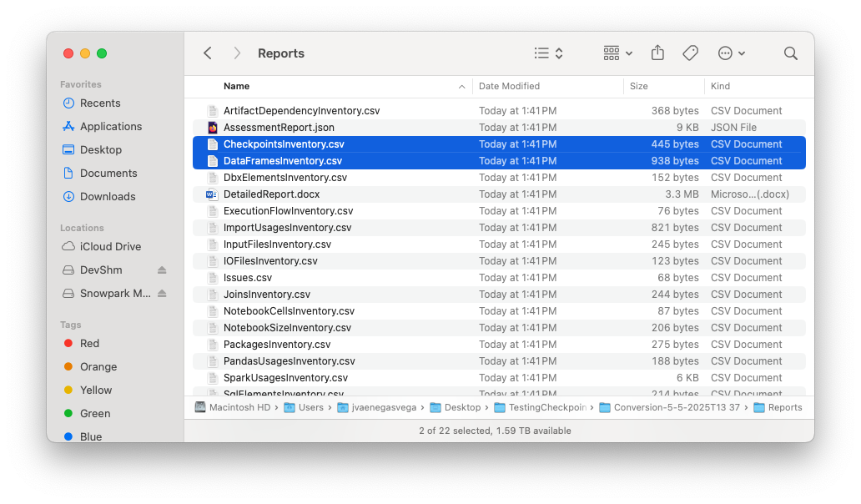Open the view options chevron next to grouping icon
The width and height of the screenshot is (861, 504).
point(627,53)
